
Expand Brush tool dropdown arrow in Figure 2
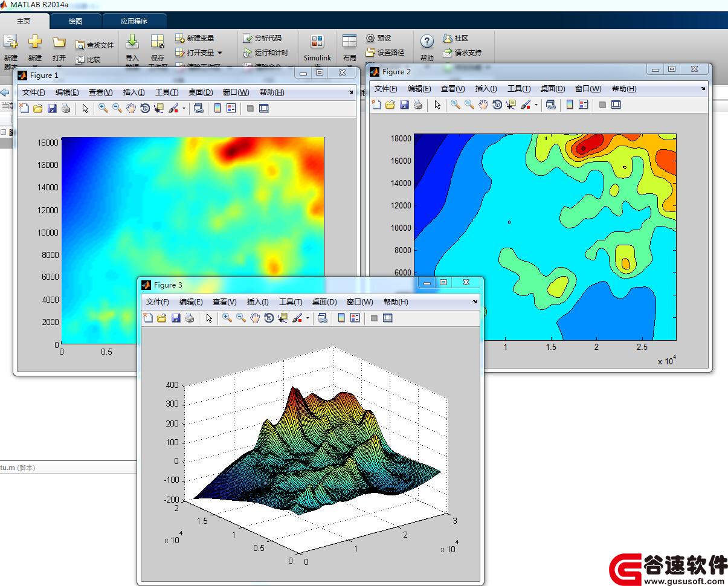[536, 106]
